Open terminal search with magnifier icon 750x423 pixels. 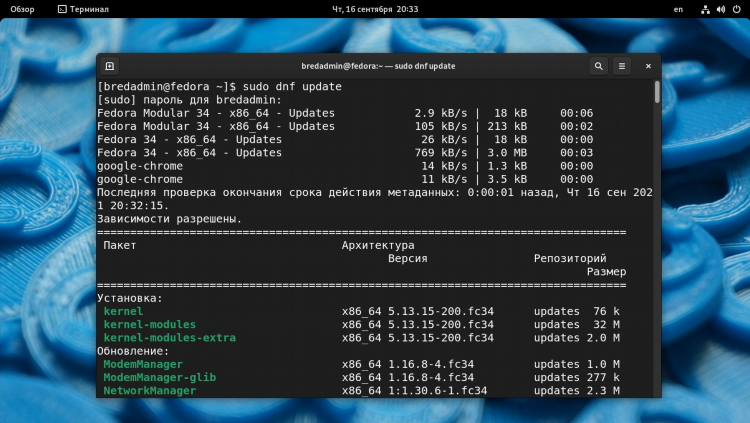[598, 66]
